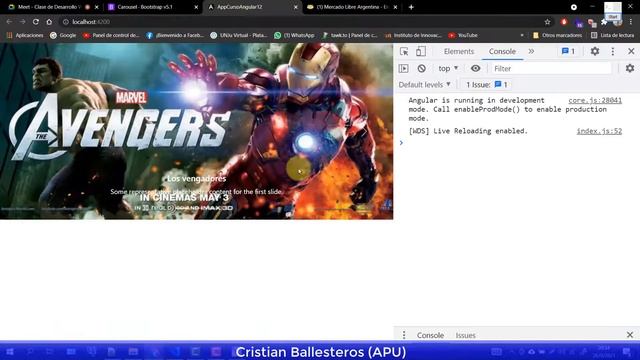Open the Google bookmark
Image resolution: width=640 pixels, height=360 pixels.
click(63, 36)
